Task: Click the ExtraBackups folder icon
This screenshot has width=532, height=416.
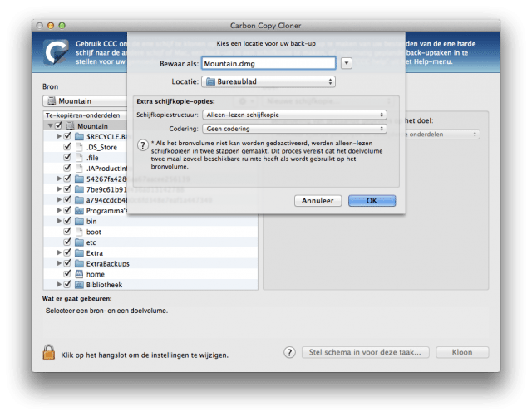Action: point(79,263)
